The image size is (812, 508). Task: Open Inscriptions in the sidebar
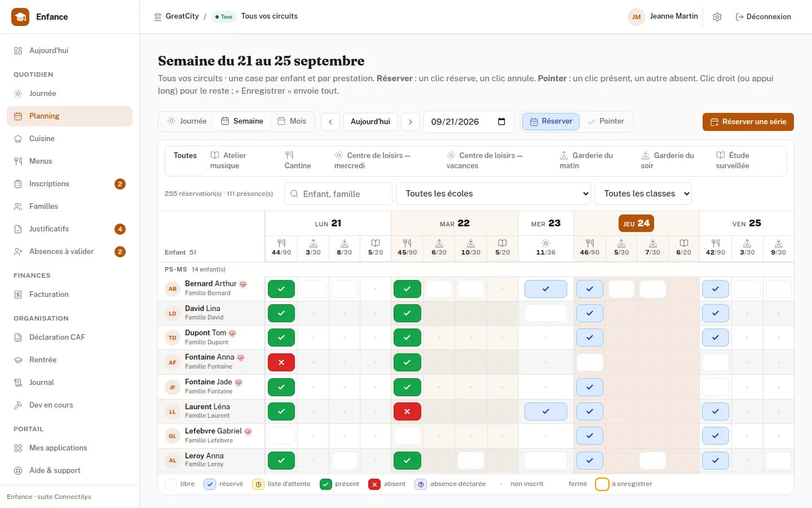[x=69, y=184]
